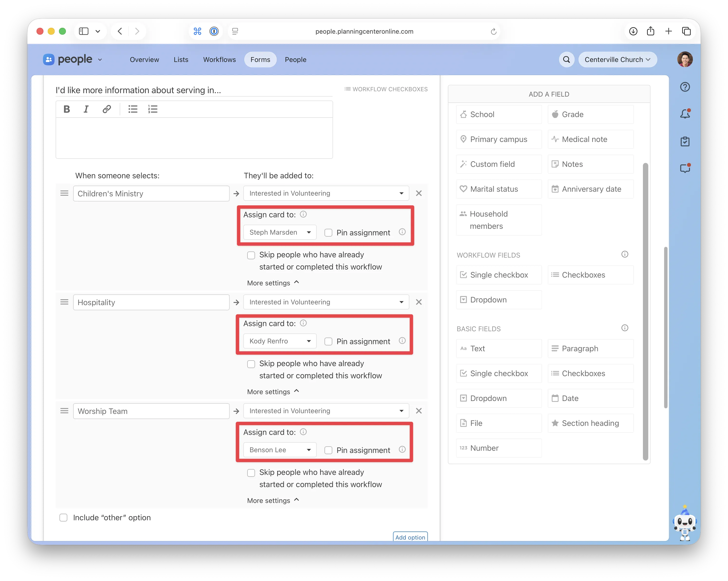Viewport: 728px width, 581px height.
Task: Click the question description text area
Action: pyautogui.click(x=194, y=138)
